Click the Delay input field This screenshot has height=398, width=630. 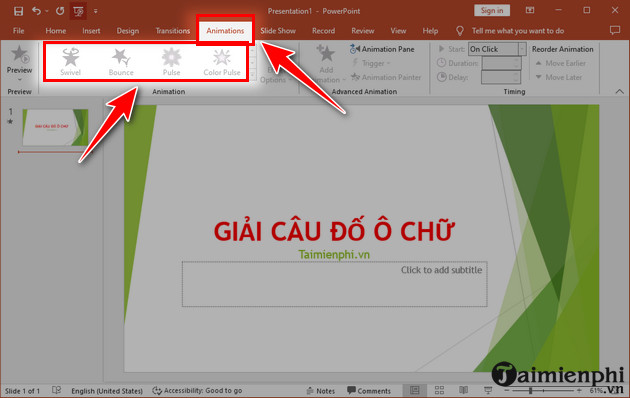tap(501, 77)
